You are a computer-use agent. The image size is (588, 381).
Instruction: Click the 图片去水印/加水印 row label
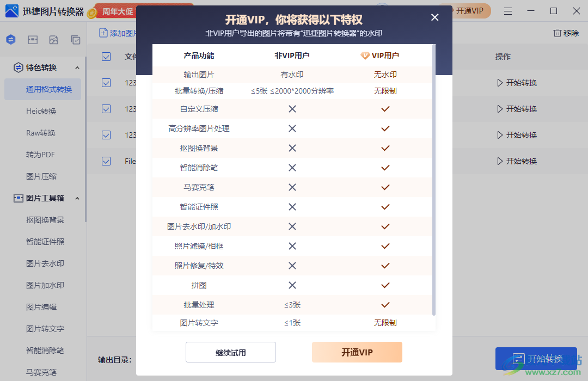pyautogui.click(x=199, y=226)
